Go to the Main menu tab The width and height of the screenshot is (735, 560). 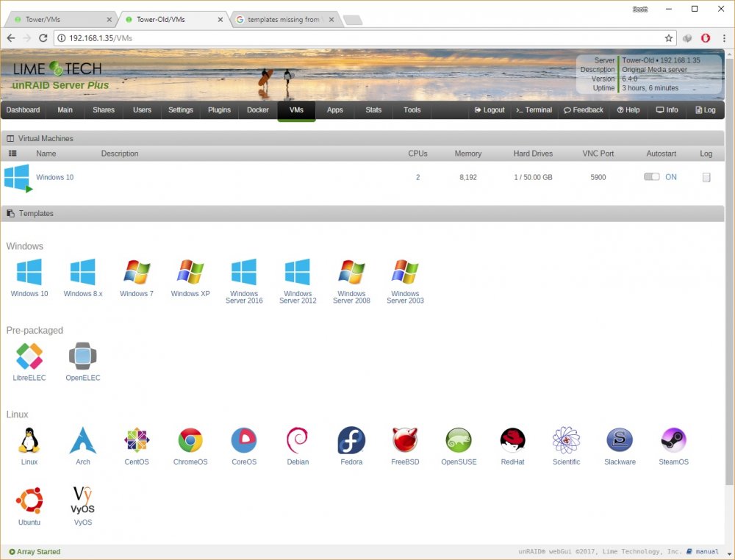click(x=65, y=110)
